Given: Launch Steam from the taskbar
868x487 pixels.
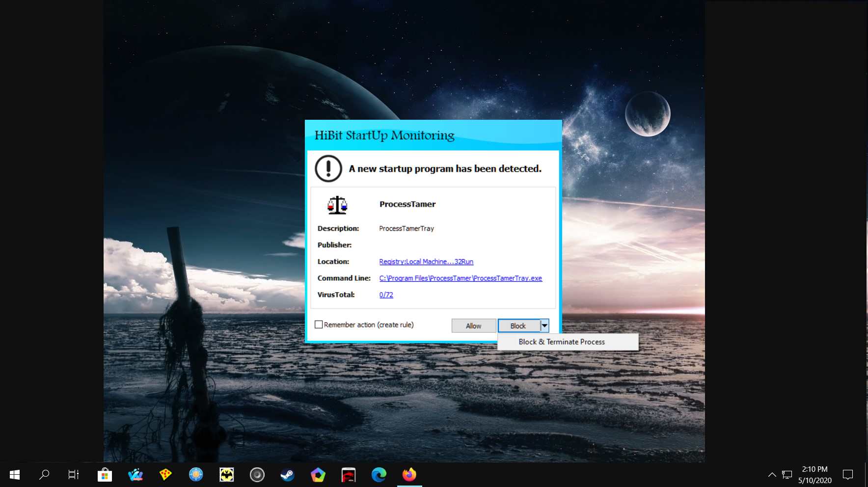Looking at the screenshot, I should point(287,475).
